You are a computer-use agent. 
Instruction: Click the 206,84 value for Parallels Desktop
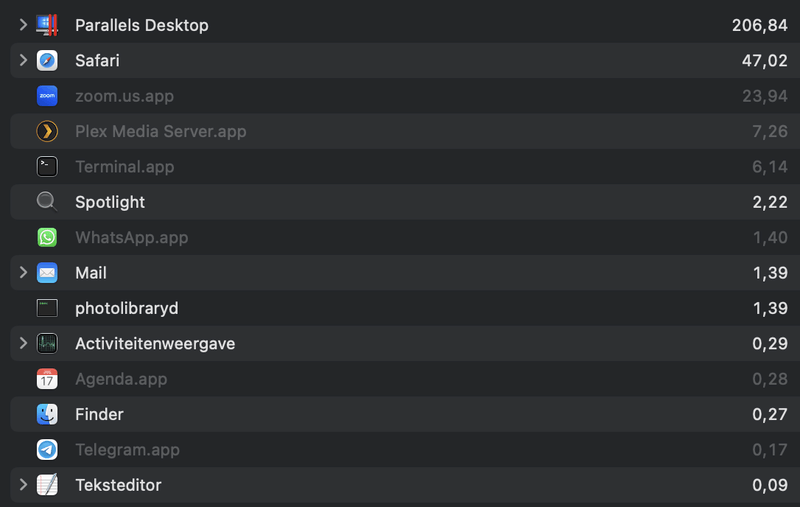(759, 25)
